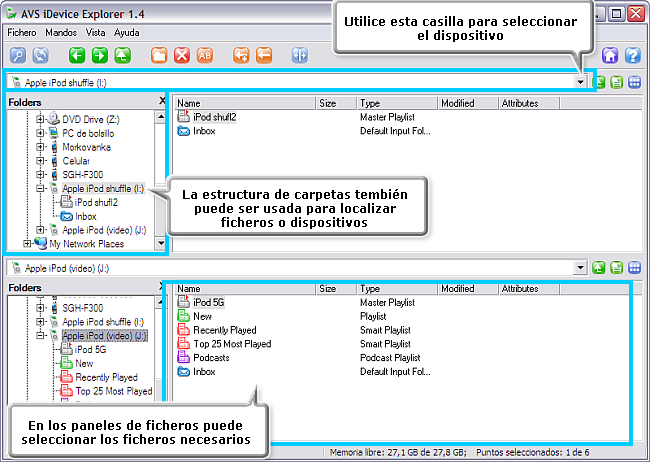Expand the Celular tree node
Image resolution: width=650 pixels, height=462 pixels.
40,160
